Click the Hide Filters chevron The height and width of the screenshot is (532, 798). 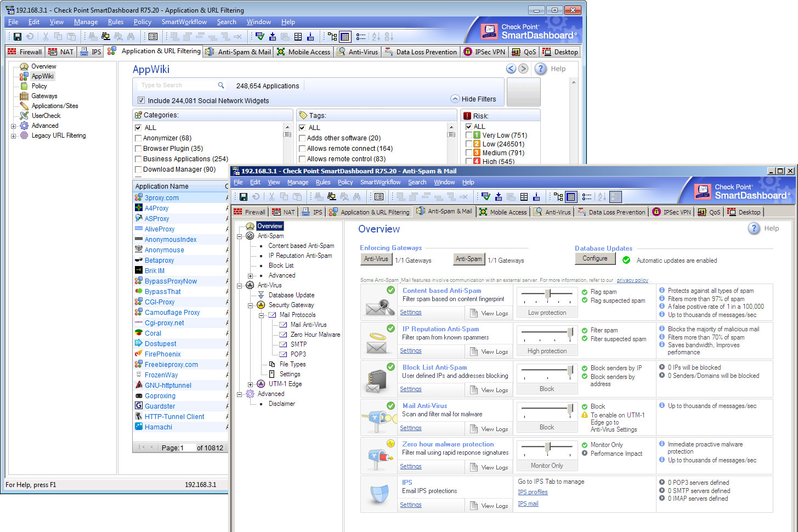(455, 99)
